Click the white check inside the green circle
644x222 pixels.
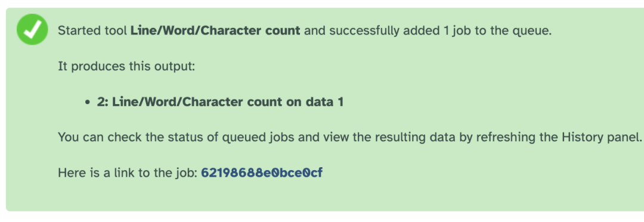(x=32, y=29)
